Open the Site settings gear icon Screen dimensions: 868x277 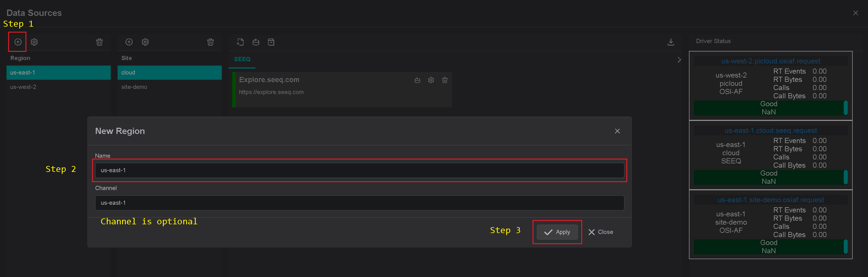click(145, 42)
